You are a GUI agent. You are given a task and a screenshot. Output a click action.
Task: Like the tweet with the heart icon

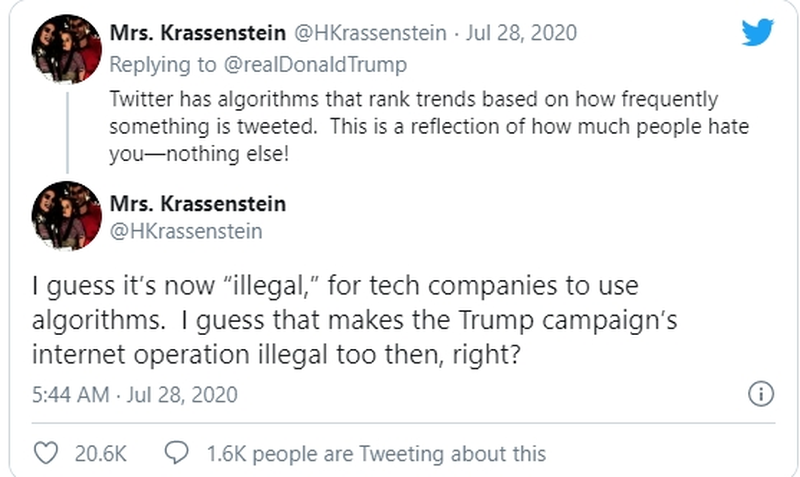point(46,453)
